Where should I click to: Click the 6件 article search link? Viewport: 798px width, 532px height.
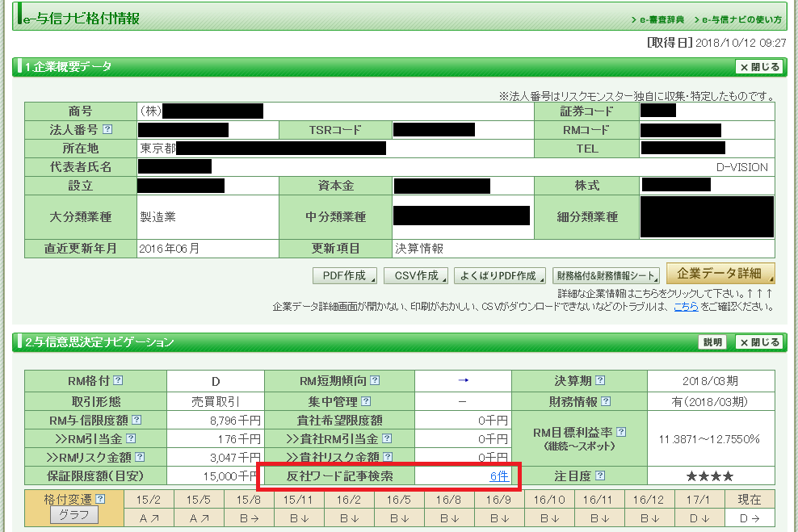[x=499, y=476]
